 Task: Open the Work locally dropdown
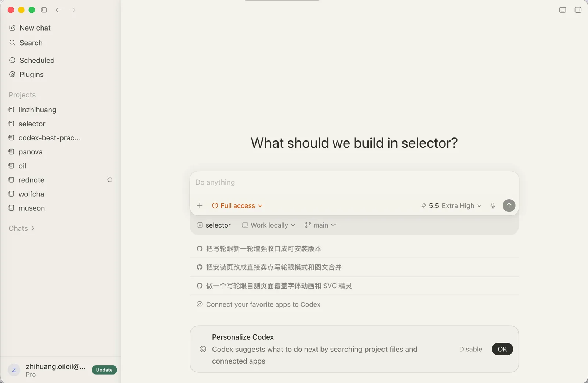269,225
